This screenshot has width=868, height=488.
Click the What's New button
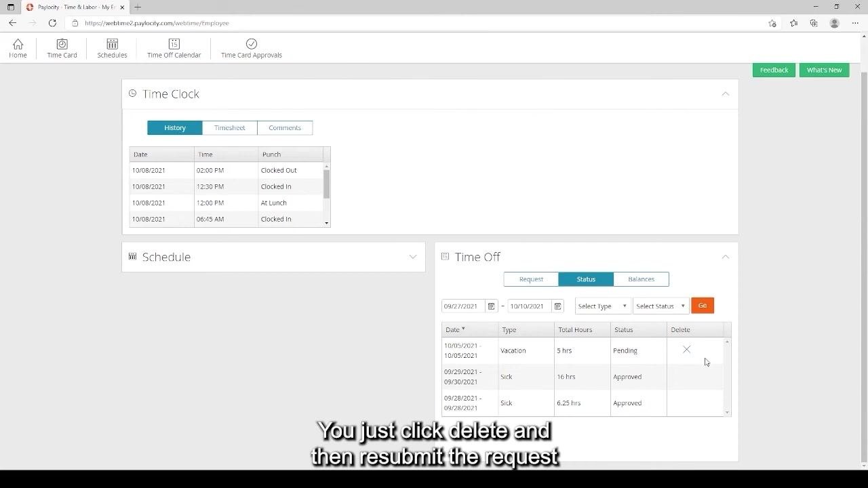pyautogui.click(x=824, y=70)
